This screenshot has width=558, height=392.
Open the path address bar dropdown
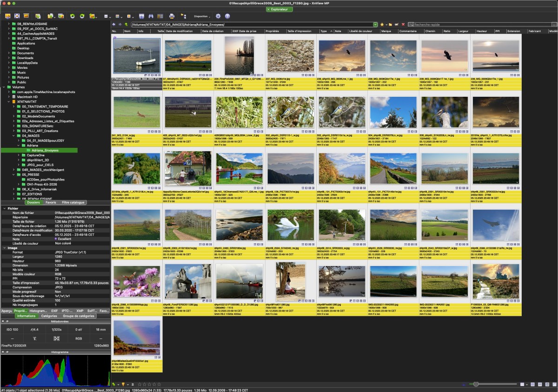point(375,24)
